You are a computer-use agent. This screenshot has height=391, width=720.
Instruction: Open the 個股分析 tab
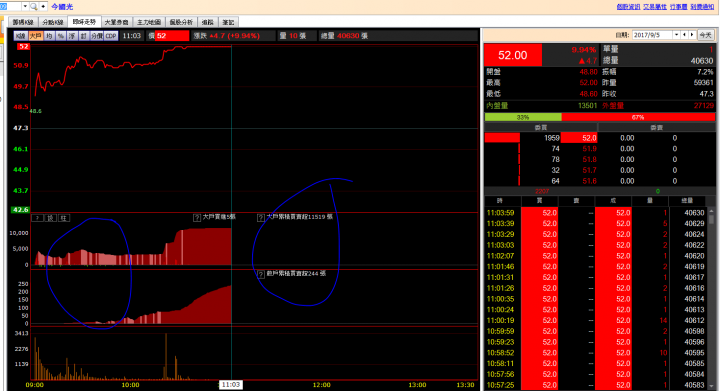[x=181, y=22]
